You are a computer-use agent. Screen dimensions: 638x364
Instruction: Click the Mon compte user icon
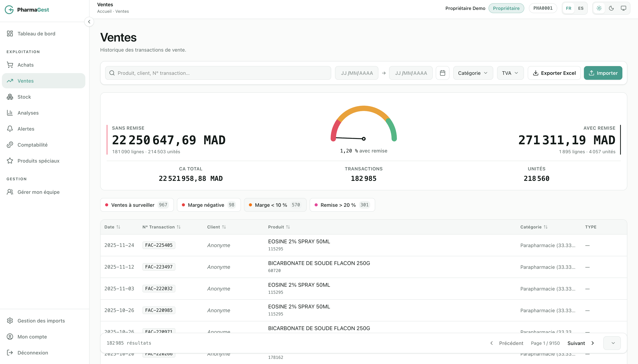[10, 337]
